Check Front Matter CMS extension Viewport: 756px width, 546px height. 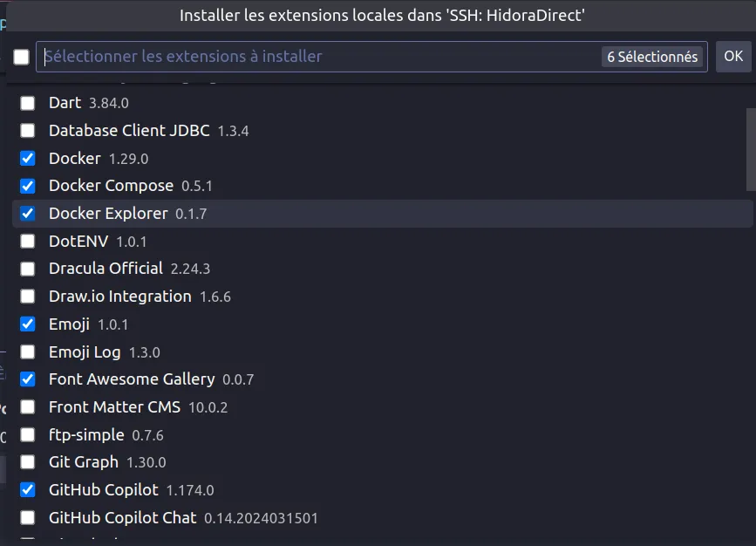(28, 407)
